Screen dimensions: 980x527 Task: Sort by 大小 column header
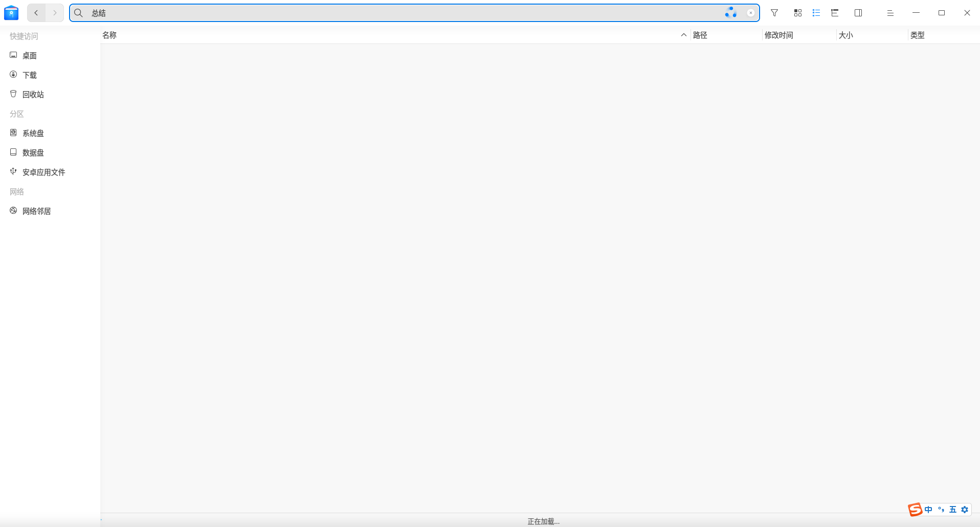[846, 35]
